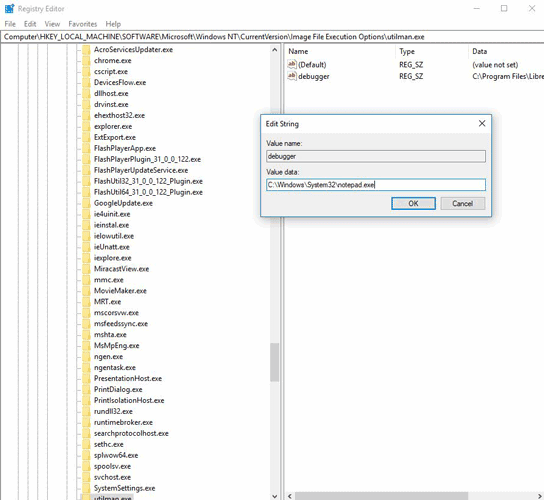Open the File menu
This screenshot has height=500, width=544.
[10, 24]
